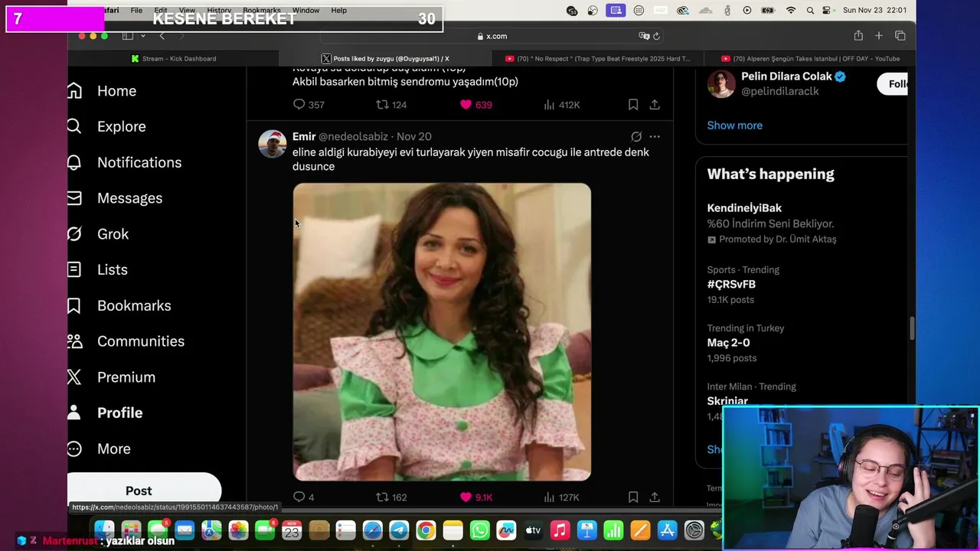Open the three-dot menu on Emir's post

[655, 136]
